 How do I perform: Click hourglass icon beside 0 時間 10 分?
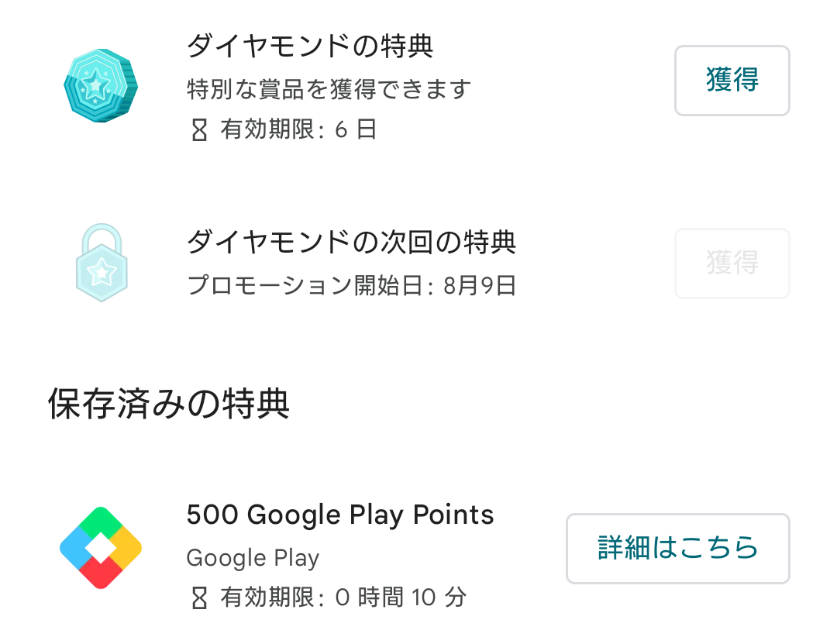click(x=200, y=598)
